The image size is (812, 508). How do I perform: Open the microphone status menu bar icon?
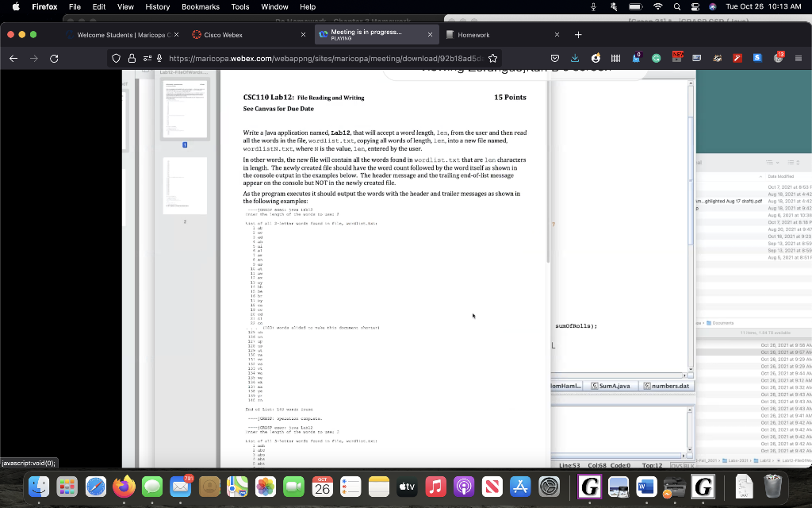(593, 6)
